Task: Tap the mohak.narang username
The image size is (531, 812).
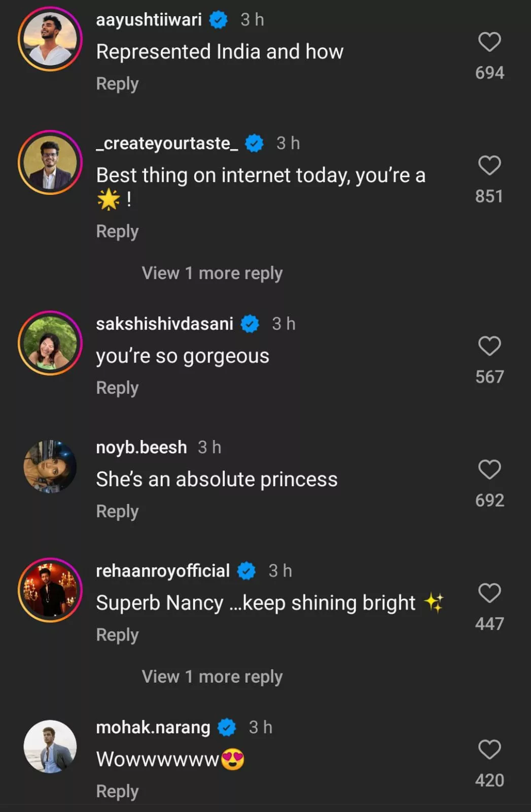Action: coord(153,728)
